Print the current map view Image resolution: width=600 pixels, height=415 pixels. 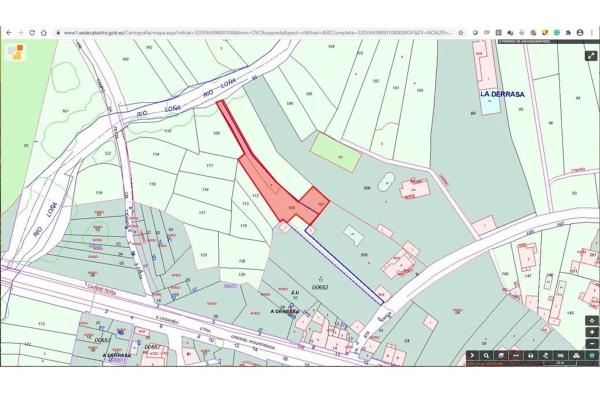[530, 355]
